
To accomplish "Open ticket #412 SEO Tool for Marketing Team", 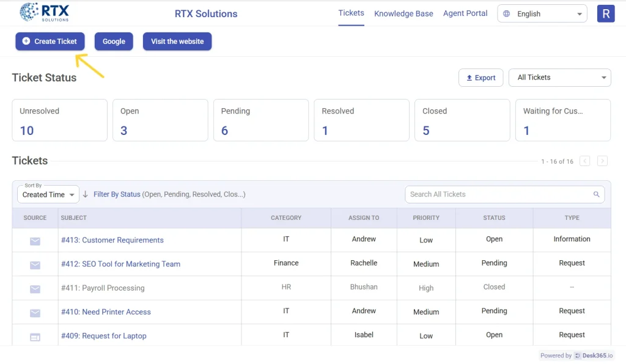I will [x=120, y=263].
